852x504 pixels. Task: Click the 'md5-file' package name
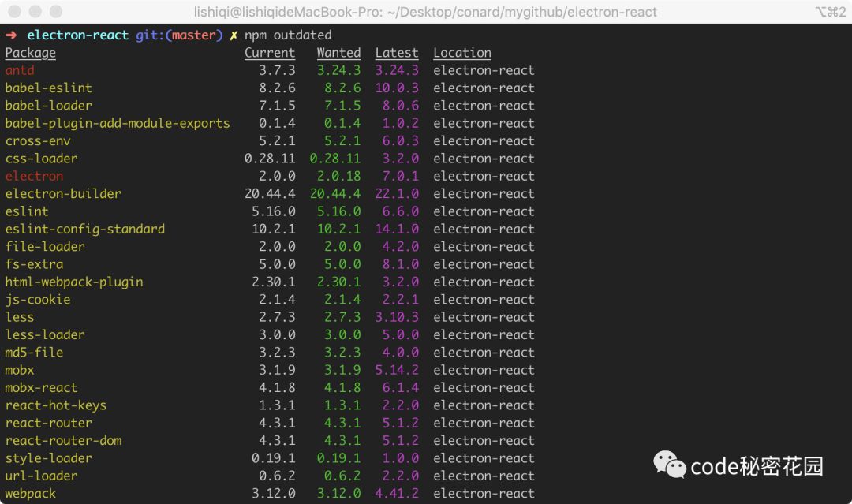(x=34, y=353)
